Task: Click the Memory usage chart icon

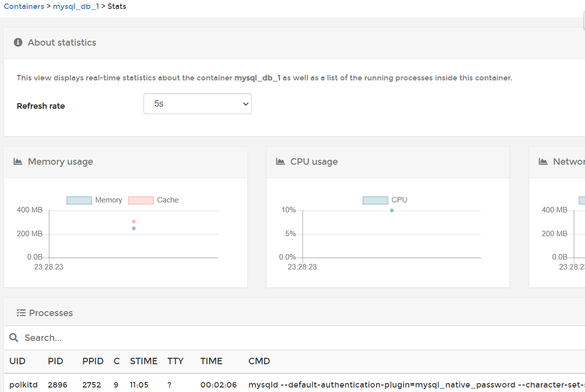Action: point(18,161)
